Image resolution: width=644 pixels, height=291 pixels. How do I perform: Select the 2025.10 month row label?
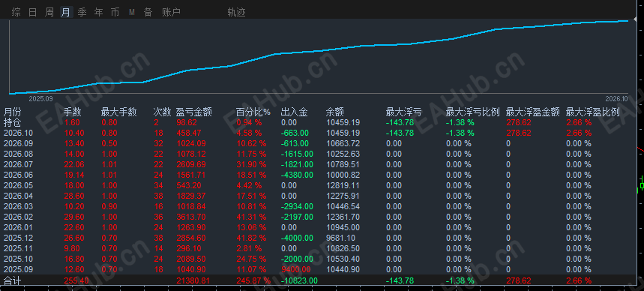click(x=18, y=259)
